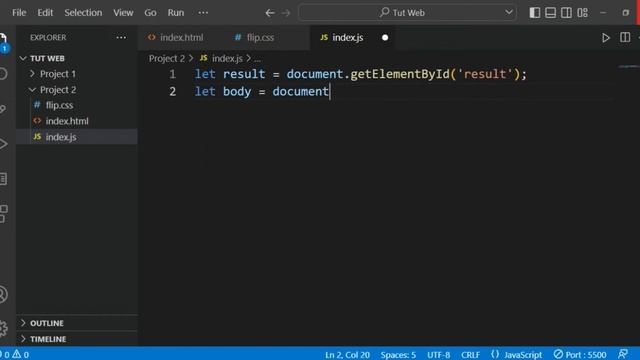Open the Customize Layout icon
The width and height of the screenshot is (640, 360).
[582, 13]
